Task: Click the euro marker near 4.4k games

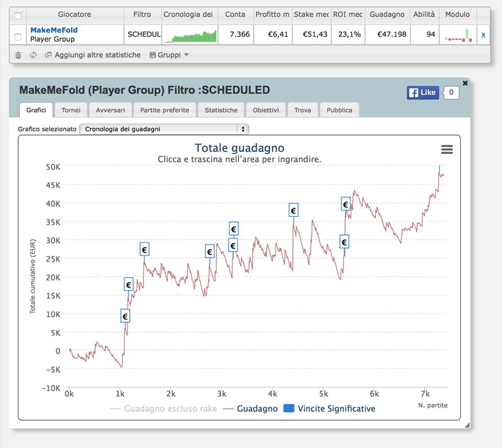Action: pos(293,210)
